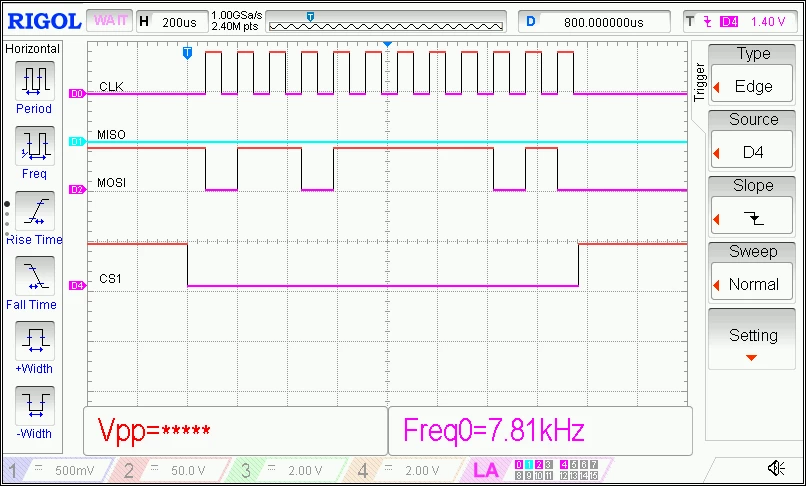806x486 pixels.
Task: Click the D1 channel label tag
Action: (77, 141)
